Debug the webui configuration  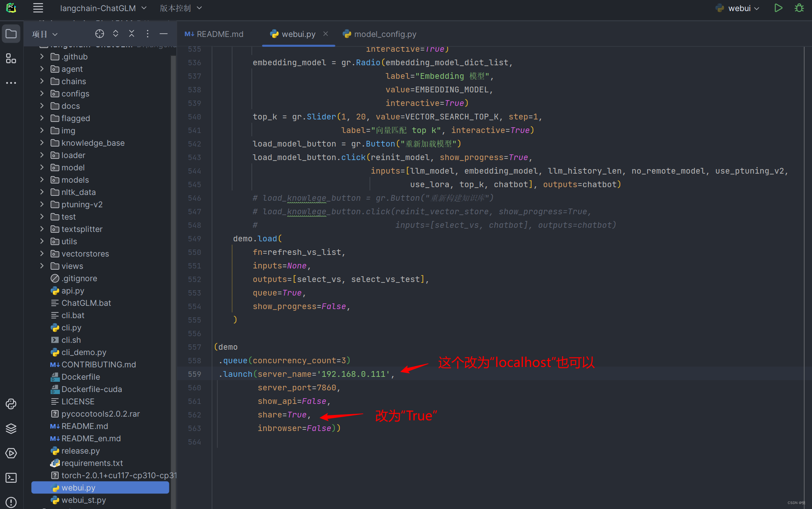(x=799, y=8)
